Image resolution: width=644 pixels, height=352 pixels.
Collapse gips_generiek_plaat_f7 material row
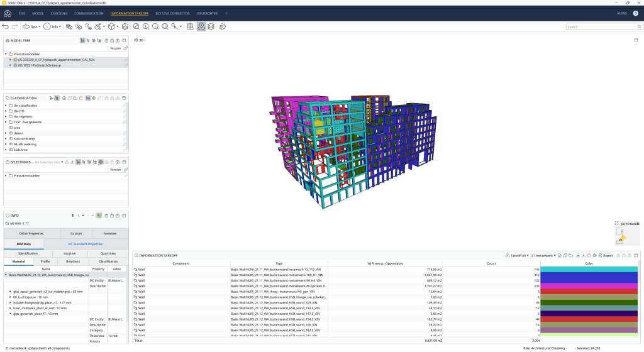pos(10,314)
